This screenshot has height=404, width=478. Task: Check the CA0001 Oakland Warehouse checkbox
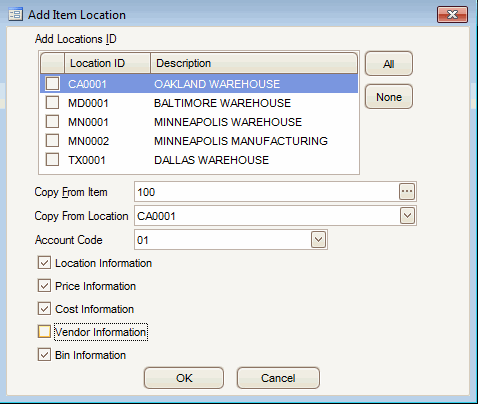[x=52, y=83]
